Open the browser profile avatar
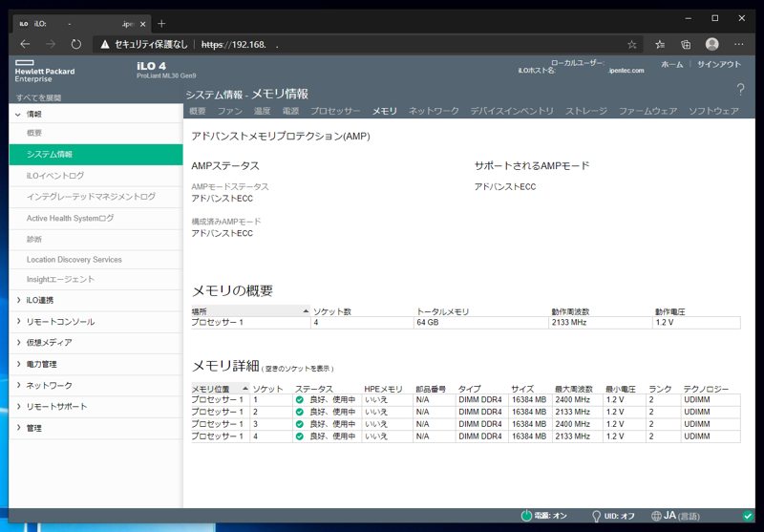 (x=711, y=44)
